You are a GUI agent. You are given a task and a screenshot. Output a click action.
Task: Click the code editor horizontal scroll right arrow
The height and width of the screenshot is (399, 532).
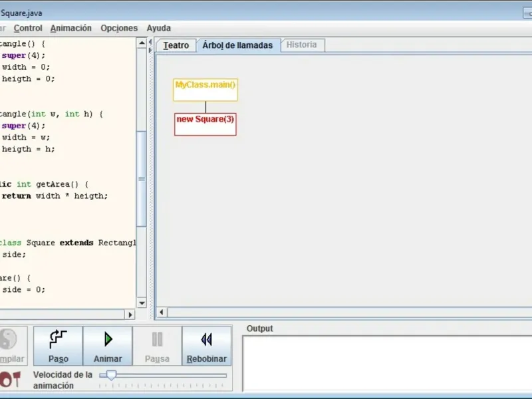(130, 315)
